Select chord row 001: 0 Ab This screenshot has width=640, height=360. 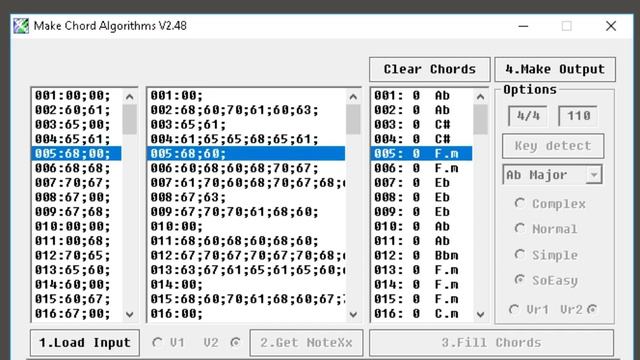422,96
